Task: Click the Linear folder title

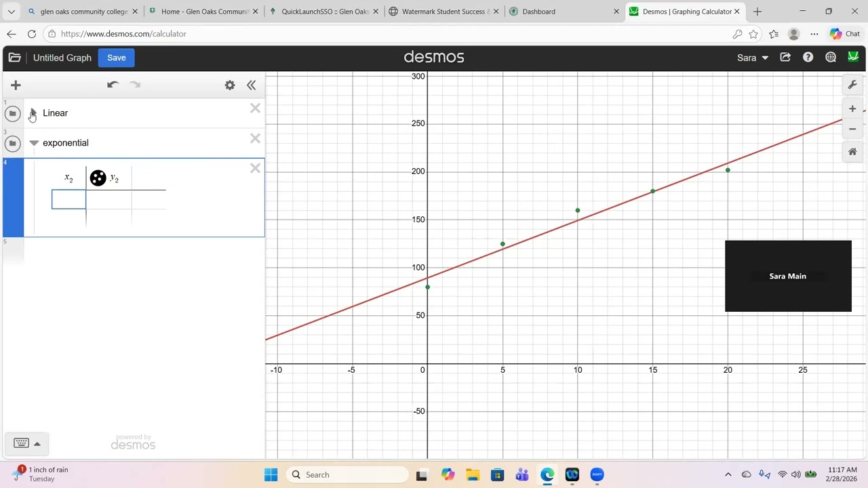Action: click(x=55, y=113)
